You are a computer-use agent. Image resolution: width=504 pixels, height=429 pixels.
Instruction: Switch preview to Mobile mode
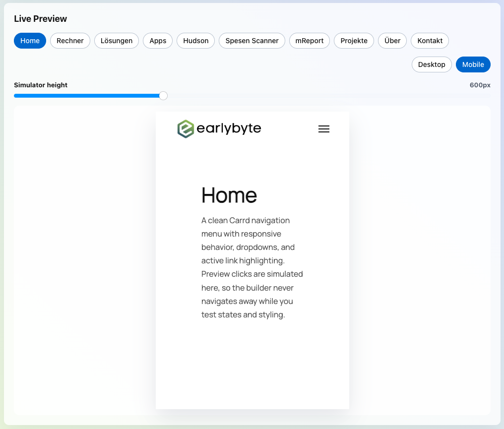[473, 64]
